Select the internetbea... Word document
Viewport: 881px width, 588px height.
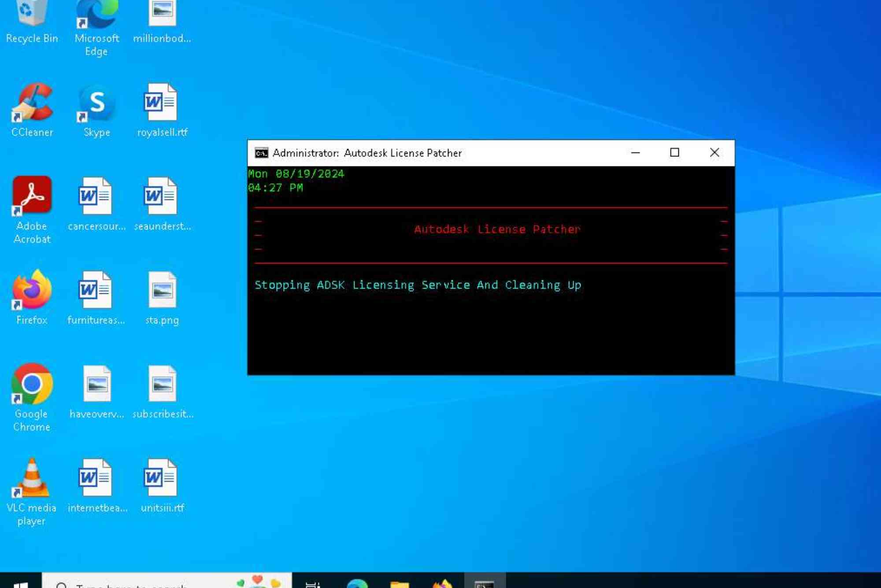(x=97, y=486)
